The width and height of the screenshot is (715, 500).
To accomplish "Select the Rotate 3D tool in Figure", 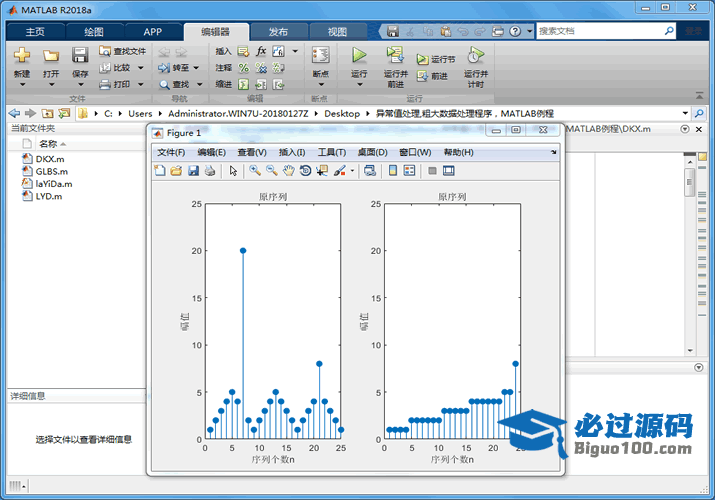I will [305, 170].
